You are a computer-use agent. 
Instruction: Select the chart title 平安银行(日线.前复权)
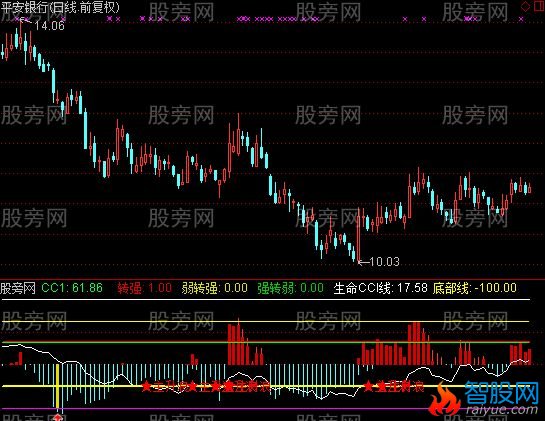pos(60,7)
